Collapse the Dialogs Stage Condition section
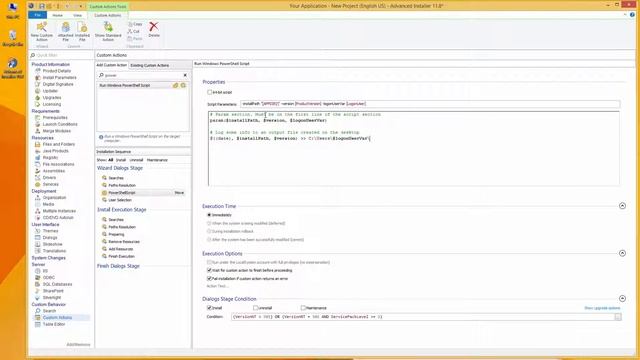Image resolution: width=640 pixels, height=360 pixels. click(622, 298)
